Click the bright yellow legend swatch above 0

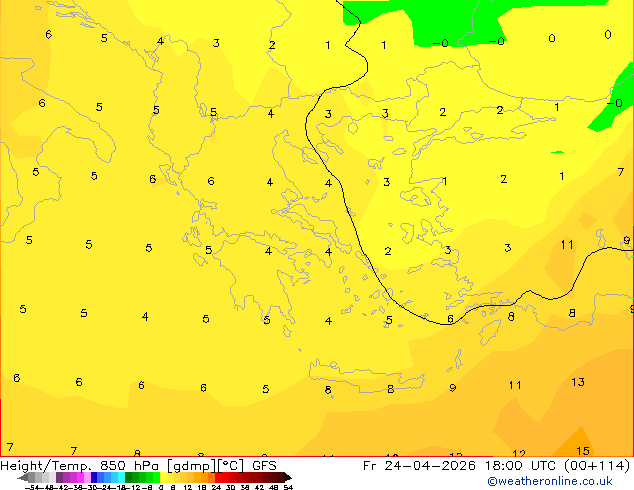point(164,477)
